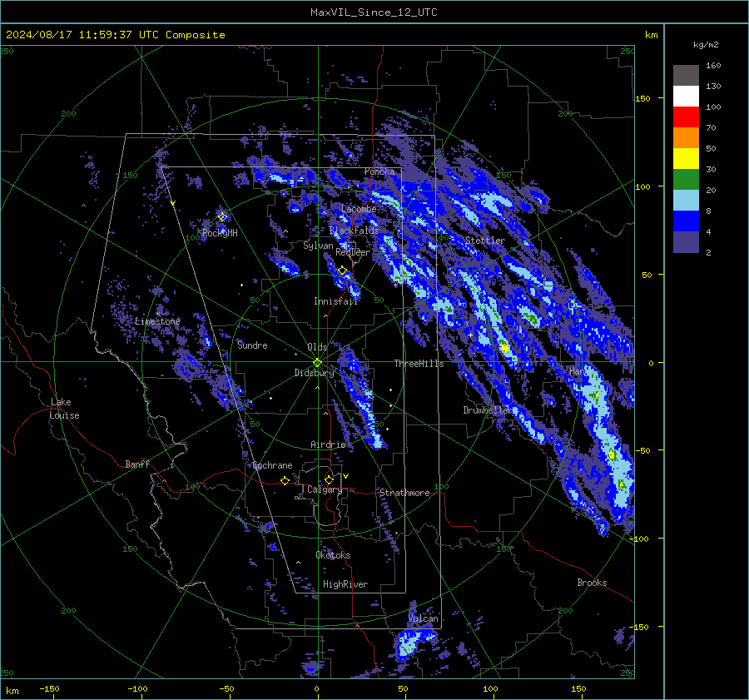Click the Lake Louise label
Image resolution: width=749 pixels, height=700 pixels.
[64, 409]
